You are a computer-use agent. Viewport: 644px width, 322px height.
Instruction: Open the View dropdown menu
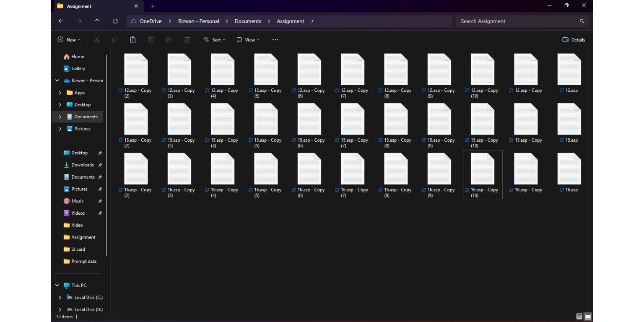(x=248, y=40)
